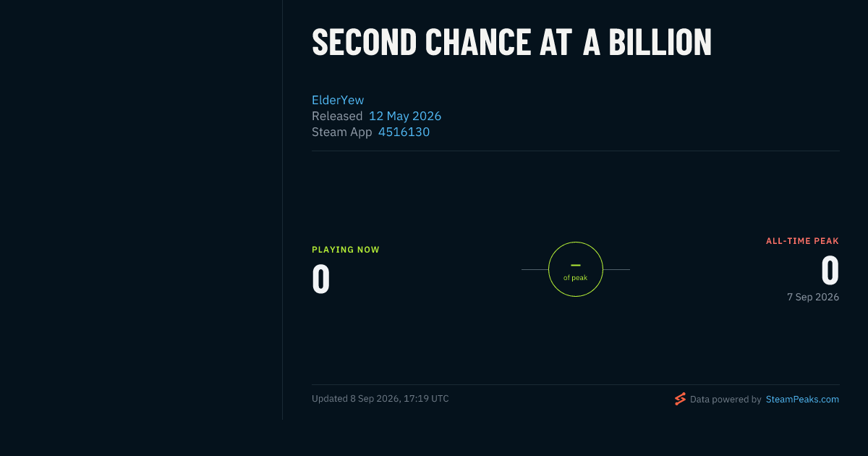Viewport: 868px width, 456px height.
Task: Click the Updated 8 Sep 2026 timestamp
Action: click(380, 399)
